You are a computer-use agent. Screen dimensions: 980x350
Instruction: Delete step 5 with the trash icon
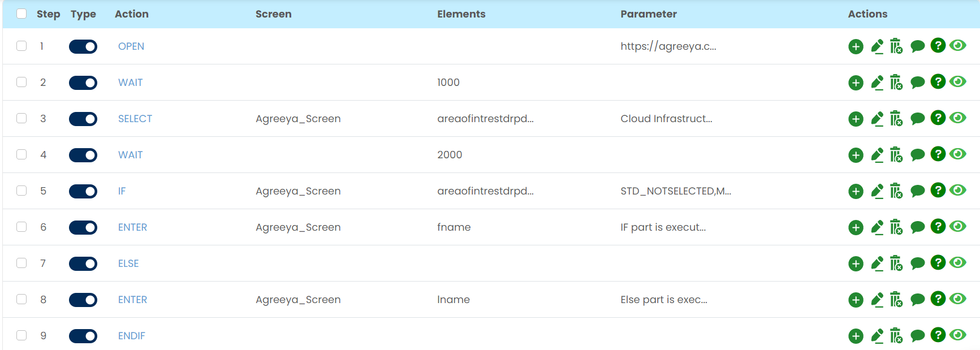(896, 191)
